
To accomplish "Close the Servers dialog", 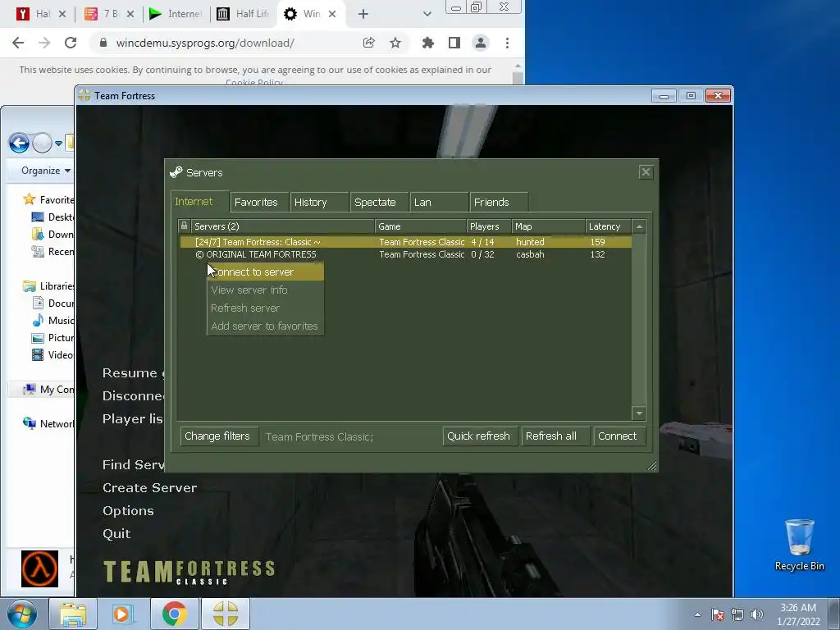I will 646,172.
